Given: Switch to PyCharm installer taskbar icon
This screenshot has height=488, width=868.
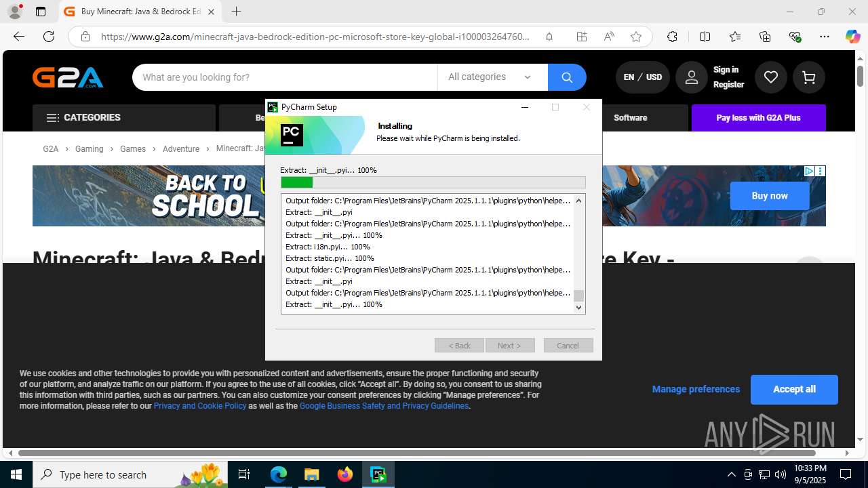Looking at the screenshot, I should (378, 474).
